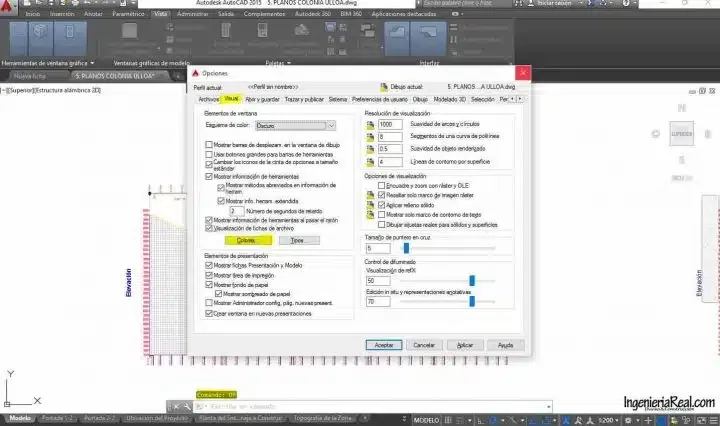The height and width of the screenshot is (426, 720).
Task: Uncheck Mostrar área de impresión
Action: (x=209, y=275)
